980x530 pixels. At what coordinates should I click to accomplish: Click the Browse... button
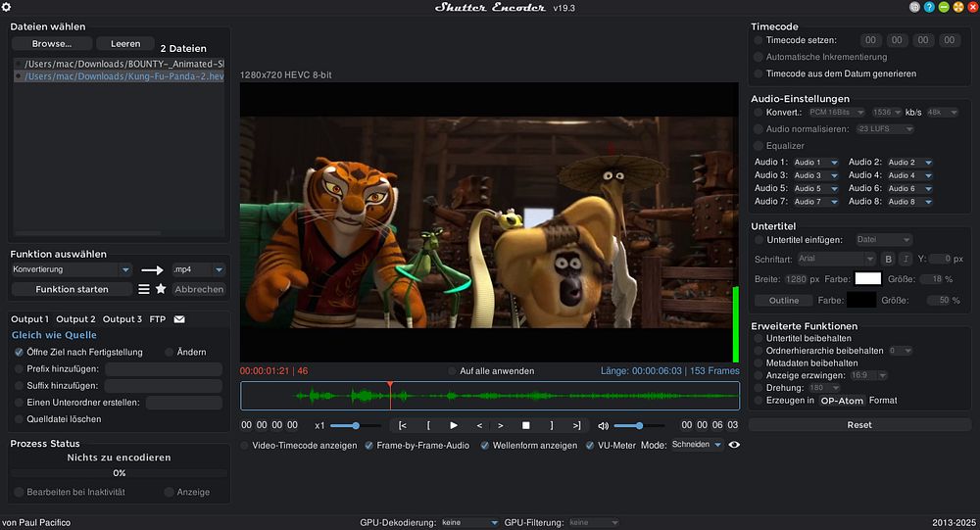coord(52,44)
